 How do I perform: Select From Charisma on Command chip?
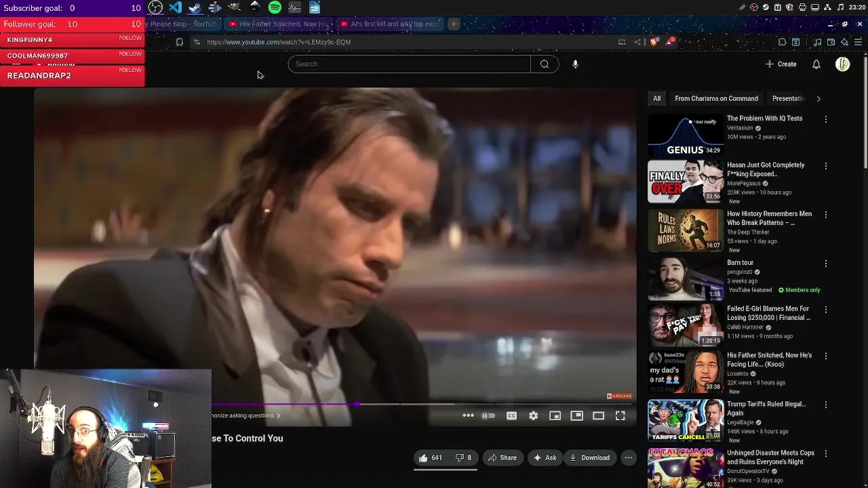click(x=716, y=98)
